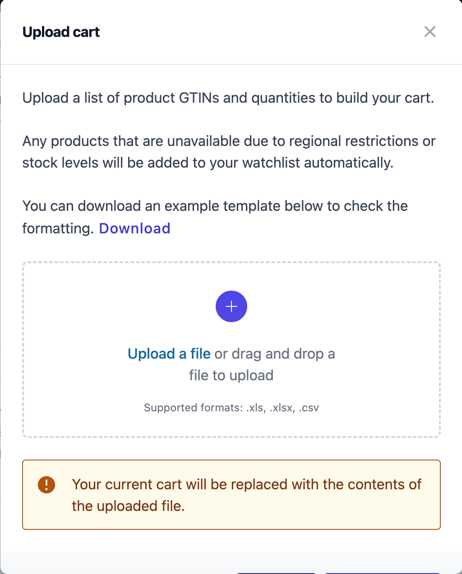462x574 pixels.
Task: Click the orange exclamation warning icon
Action: [x=46, y=485]
